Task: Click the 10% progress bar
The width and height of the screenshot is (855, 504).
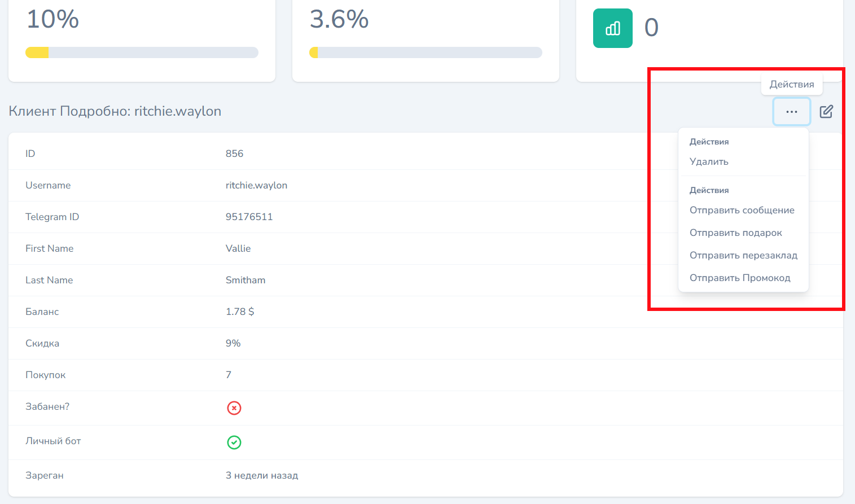Action: coord(142,52)
